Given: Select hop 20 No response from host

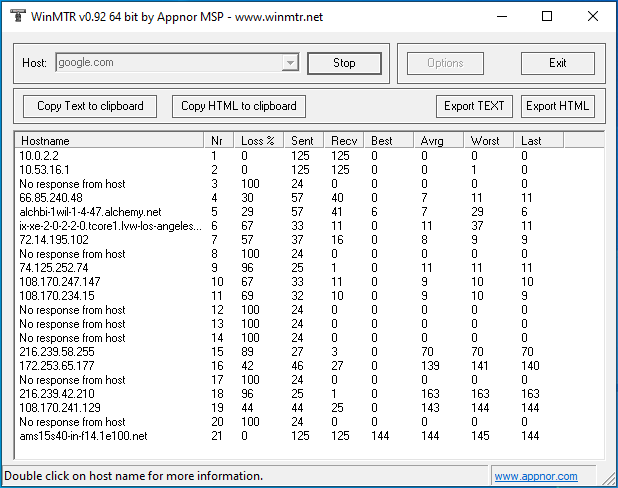Looking at the screenshot, I should point(309,422).
